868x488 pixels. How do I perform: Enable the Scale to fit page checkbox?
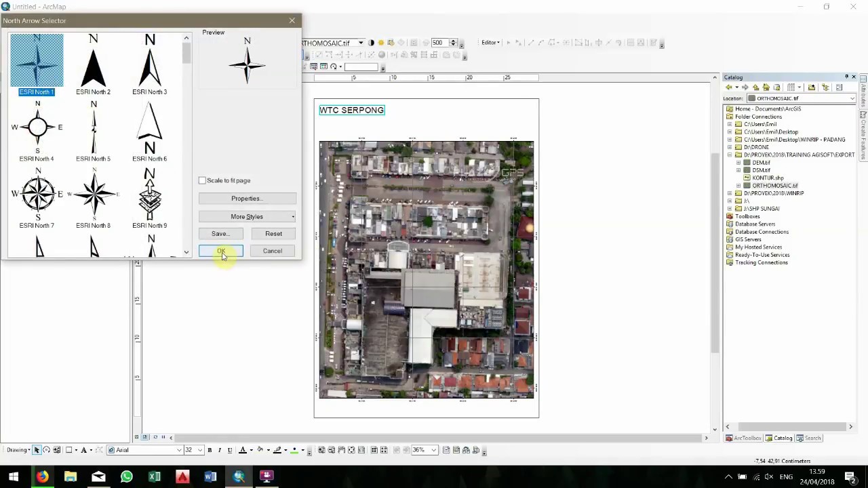202,180
